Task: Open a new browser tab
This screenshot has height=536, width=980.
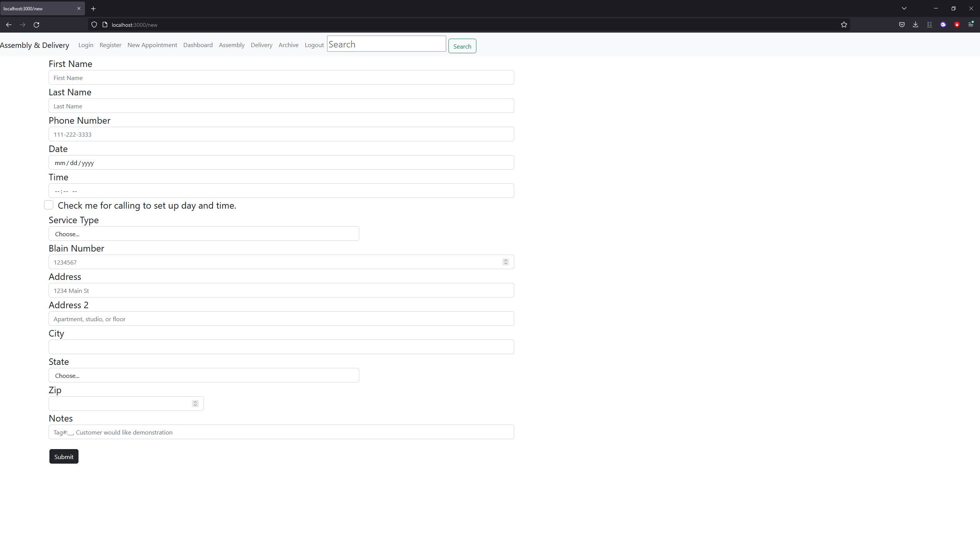Action: (93, 8)
